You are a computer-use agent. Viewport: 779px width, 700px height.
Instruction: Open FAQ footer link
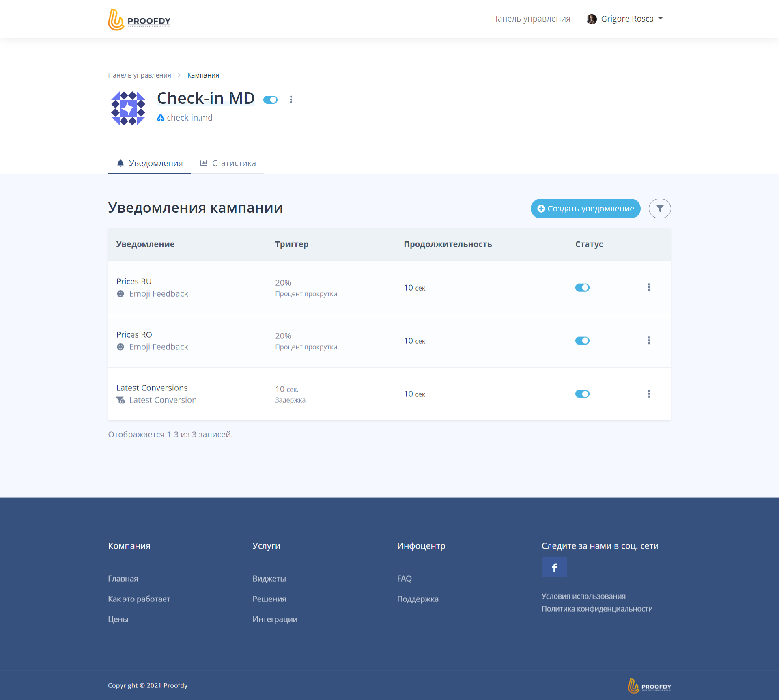[x=404, y=579]
